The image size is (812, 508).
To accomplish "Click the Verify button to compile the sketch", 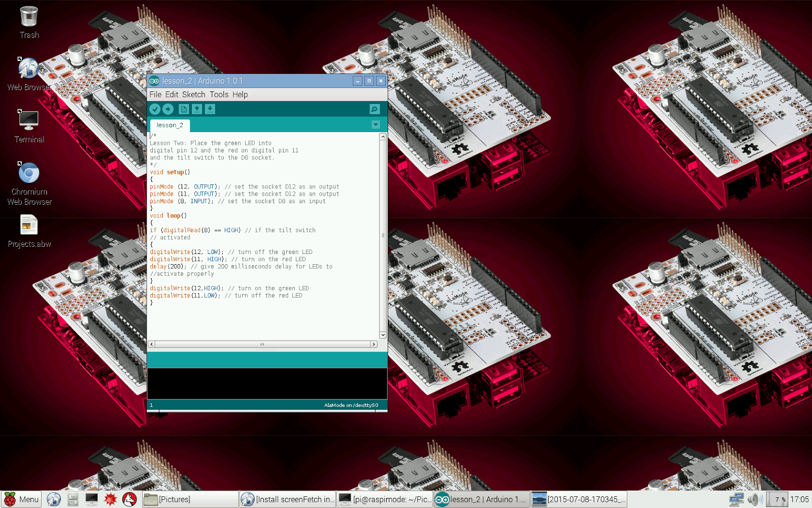I will (155, 109).
